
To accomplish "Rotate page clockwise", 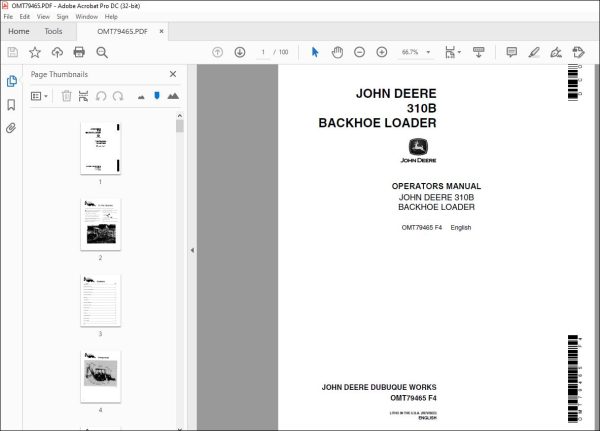I will [118, 96].
